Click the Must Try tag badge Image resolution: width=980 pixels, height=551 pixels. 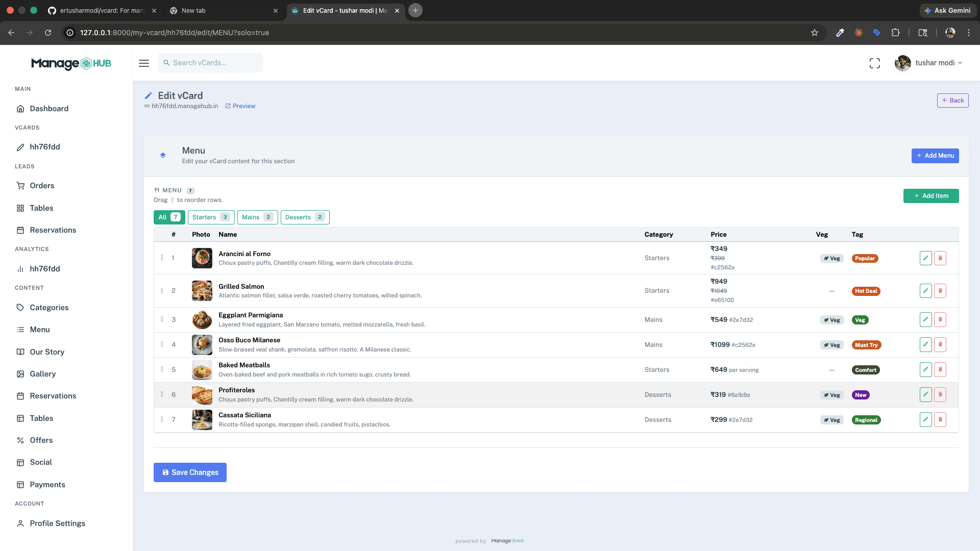[x=866, y=345]
